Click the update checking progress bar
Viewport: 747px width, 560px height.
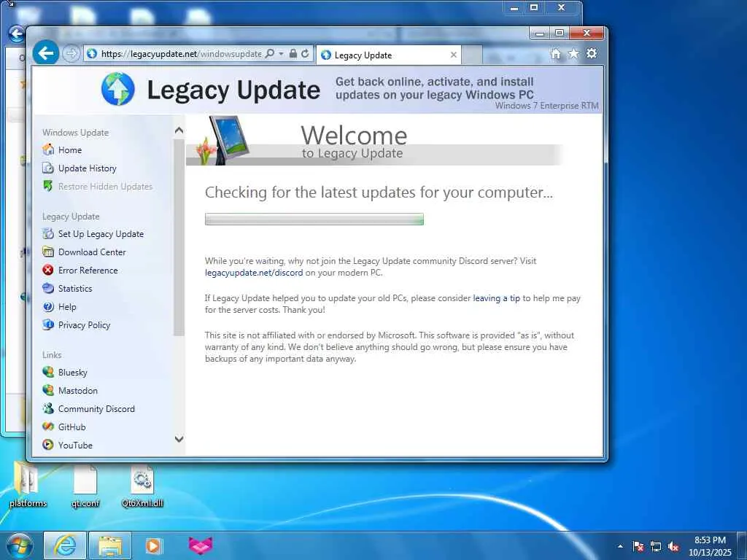tap(314, 219)
